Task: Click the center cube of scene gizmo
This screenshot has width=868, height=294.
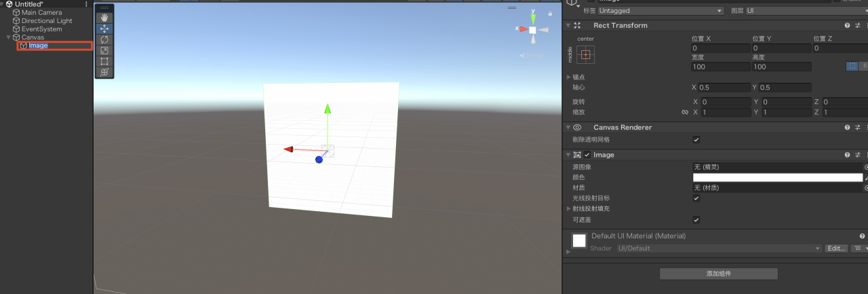Action: (533, 30)
